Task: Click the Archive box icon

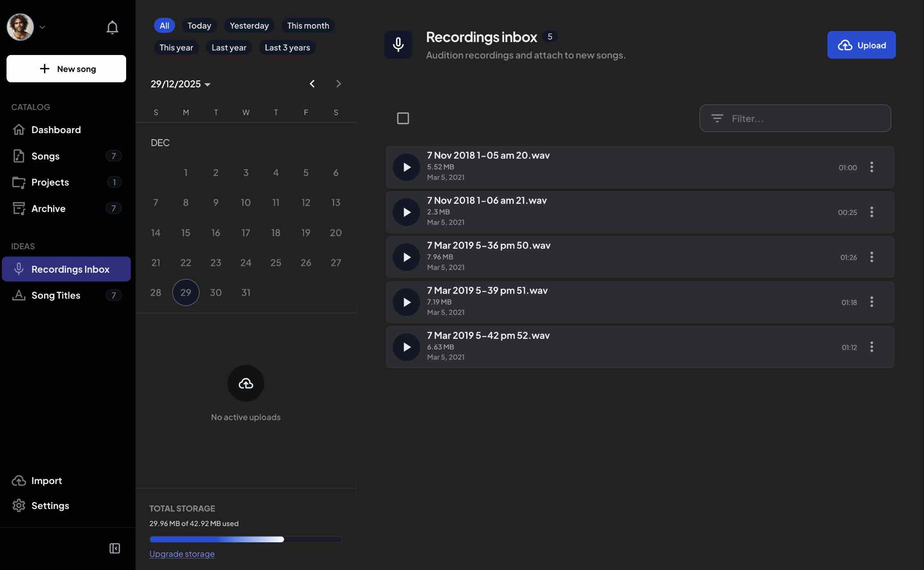Action: pyautogui.click(x=18, y=208)
